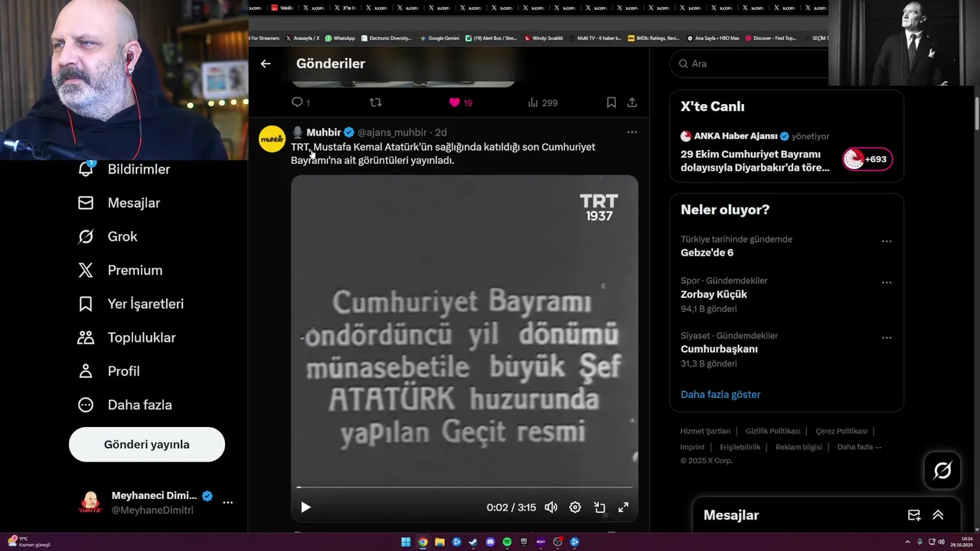The image size is (980, 551).
Task: Open video settings gear
Action: coord(575,507)
